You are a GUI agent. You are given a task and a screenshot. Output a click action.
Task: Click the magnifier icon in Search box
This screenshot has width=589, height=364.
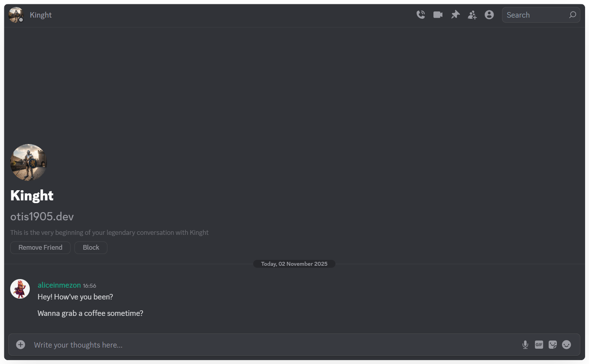tap(573, 15)
